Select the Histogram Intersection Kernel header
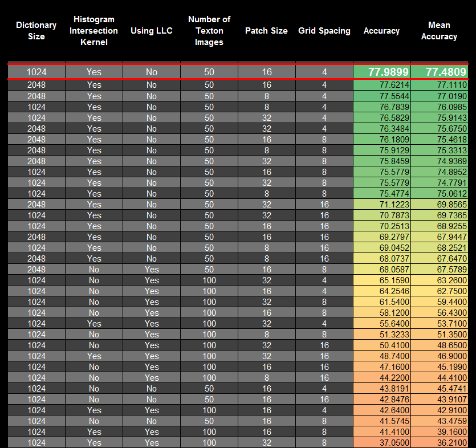The height and width of the screenshot is (448, 476). click(93, 31)
